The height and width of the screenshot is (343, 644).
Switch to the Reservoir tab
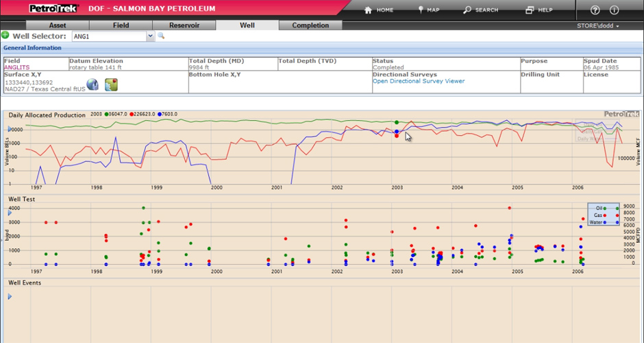point(184,25)
